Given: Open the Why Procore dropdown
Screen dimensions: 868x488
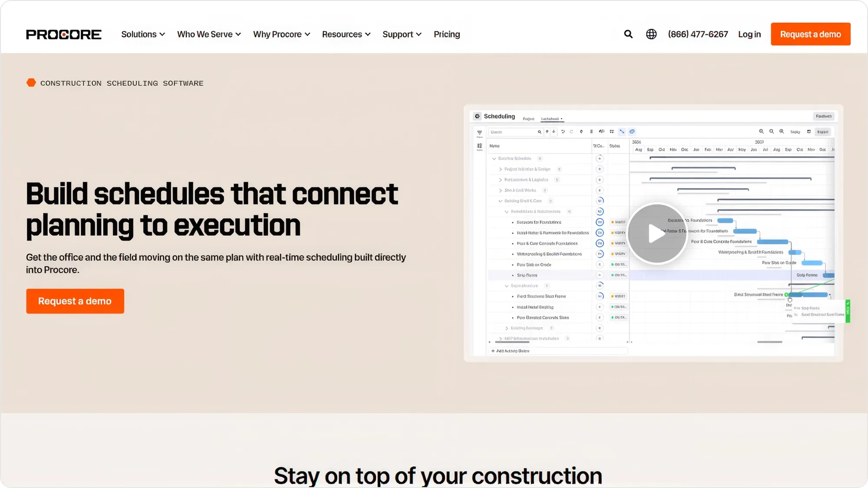Looking at the screenshot, I should coord(282,34).
